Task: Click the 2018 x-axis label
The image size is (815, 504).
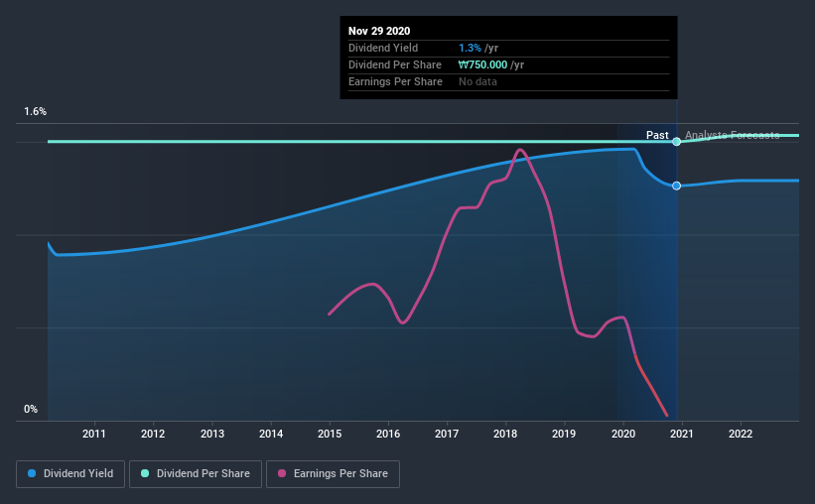Action: click(x=505, y=434)
